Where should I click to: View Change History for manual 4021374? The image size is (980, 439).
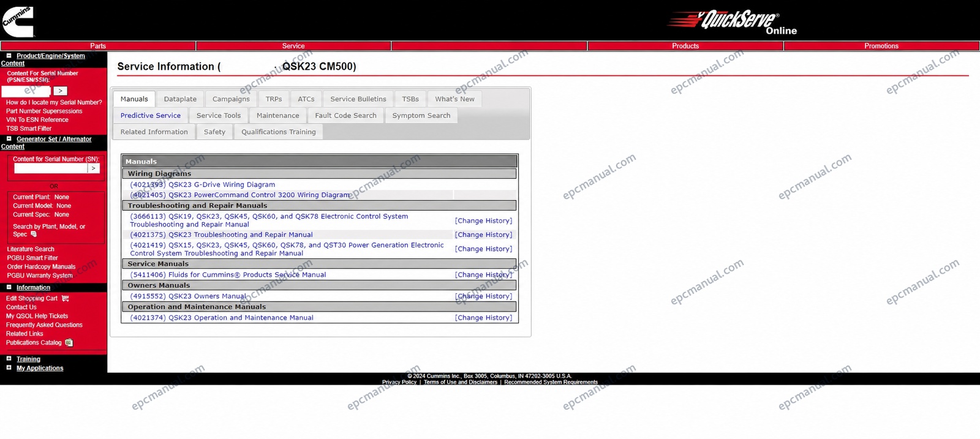(x=483, y=318)
